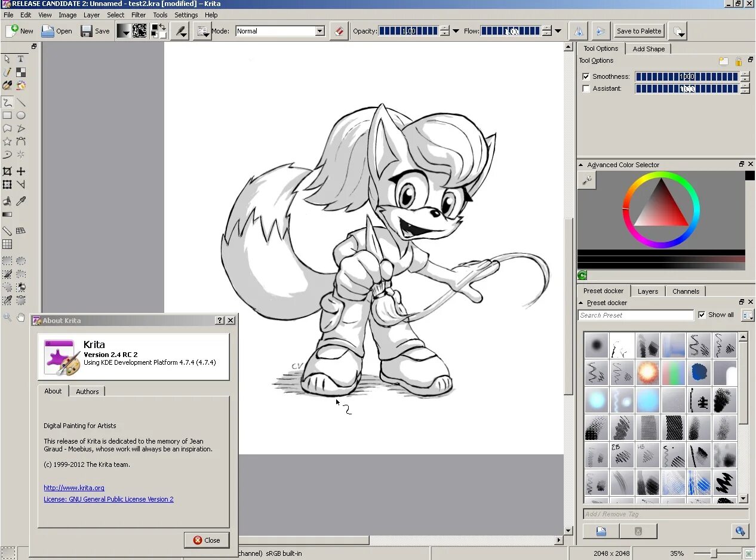This screenshot has width=756, height=560.
Task: Click the Save toolbar button
Action: pos(96,31)
